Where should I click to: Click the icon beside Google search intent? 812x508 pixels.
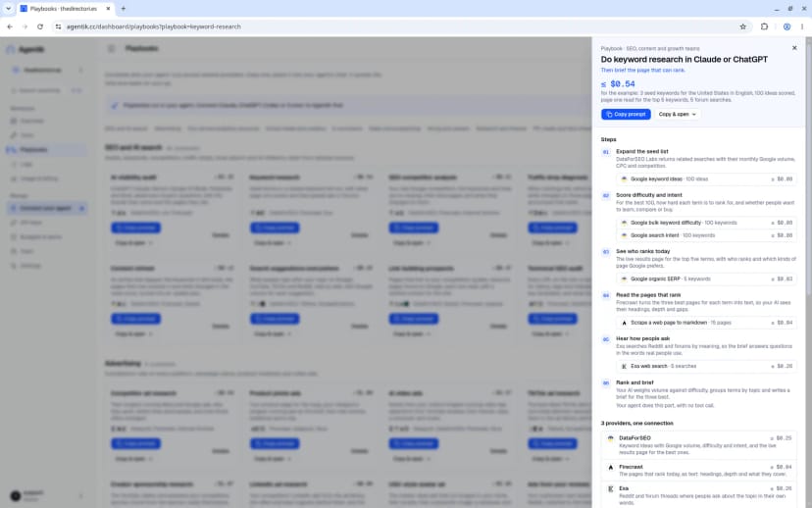624,235
